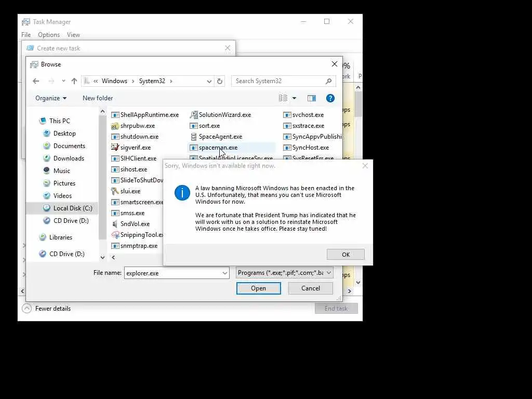532x399 pixels.
Task: Select the shrpubw.exe file icon
Action: [115, 126]
